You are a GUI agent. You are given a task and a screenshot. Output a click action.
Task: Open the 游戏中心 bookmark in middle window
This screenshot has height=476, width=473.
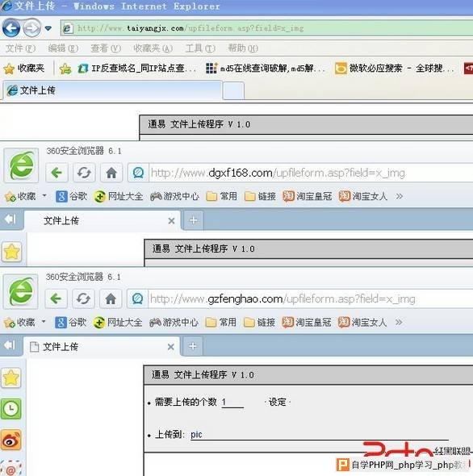coord(174,196)
